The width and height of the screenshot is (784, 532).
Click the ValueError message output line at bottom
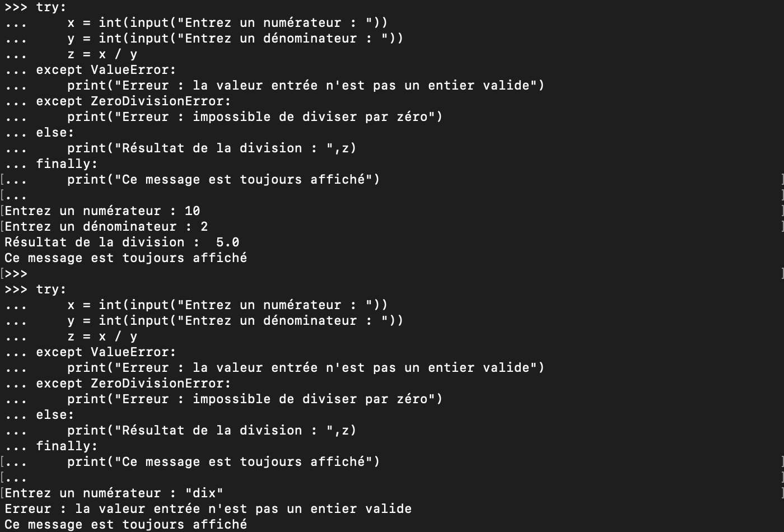tap(208, 509)
